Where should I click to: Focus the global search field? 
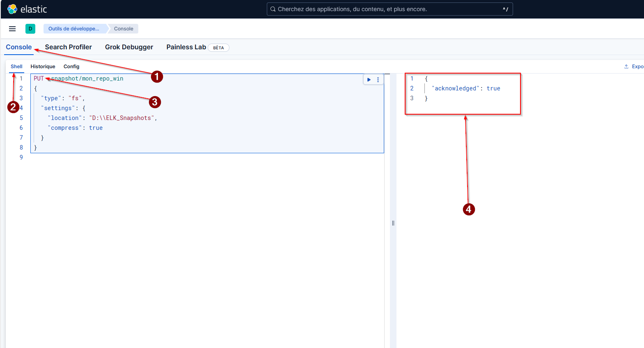tap(386, 9)
